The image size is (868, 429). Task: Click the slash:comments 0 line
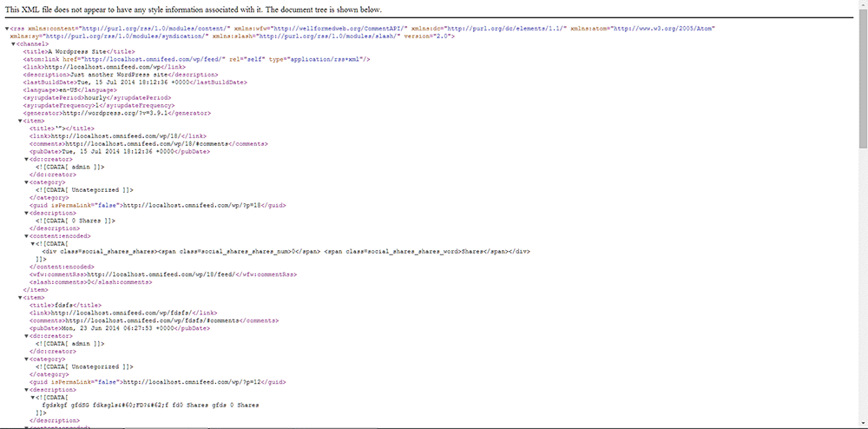point(91,282)
